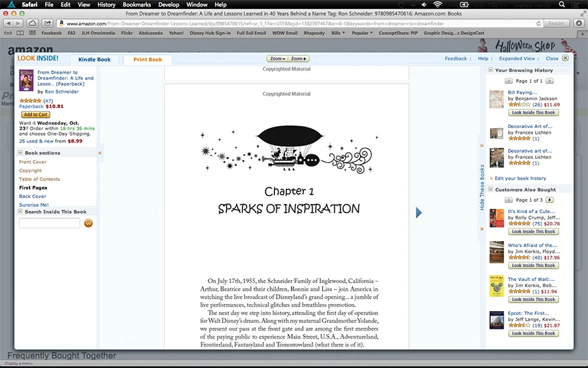
Task: Click Safari back navigation arrow
Action: click(x=8, y=24)
